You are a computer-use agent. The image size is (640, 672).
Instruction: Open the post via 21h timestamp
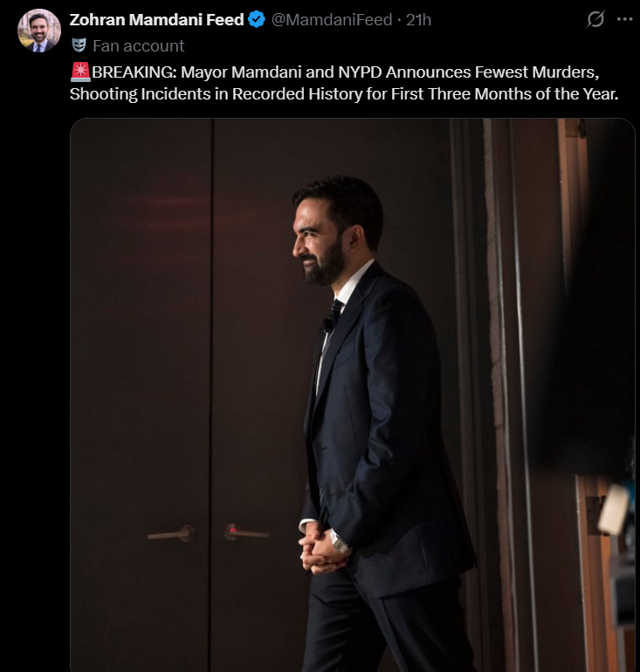pos(418,20)
